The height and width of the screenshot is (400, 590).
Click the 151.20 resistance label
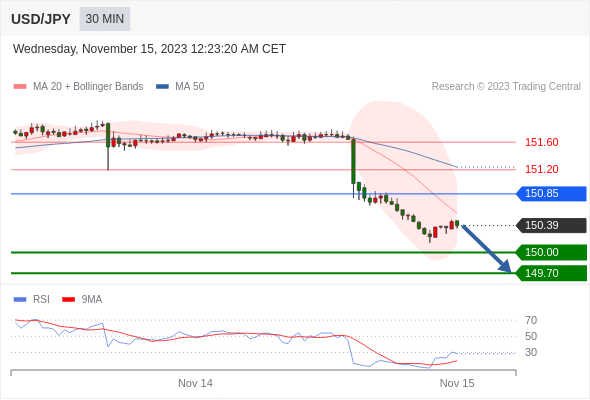[541, 169]
